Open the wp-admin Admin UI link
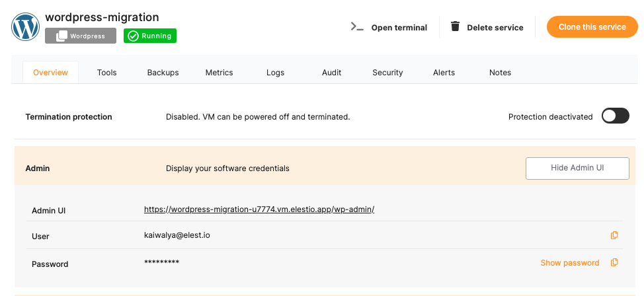This screenshot has height=296, width=644. 259,209
